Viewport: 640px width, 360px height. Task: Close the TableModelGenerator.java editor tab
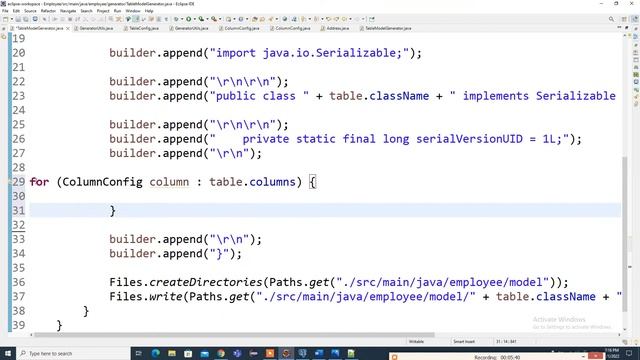pos(68,29)
